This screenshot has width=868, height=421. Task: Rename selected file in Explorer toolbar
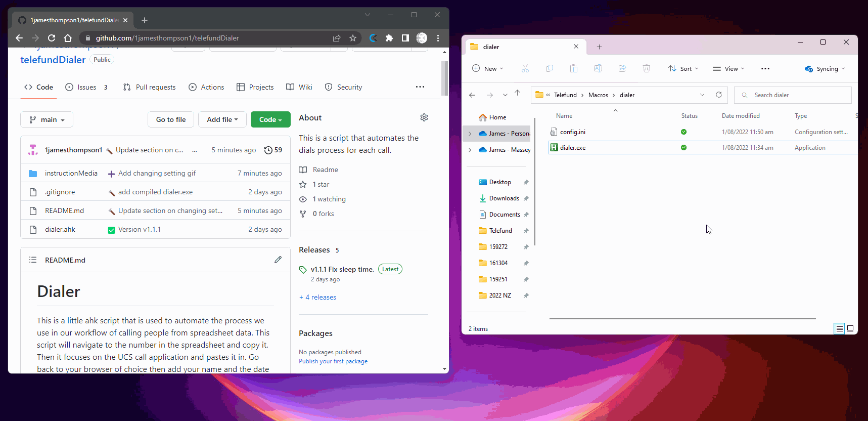tap(598, 68)
